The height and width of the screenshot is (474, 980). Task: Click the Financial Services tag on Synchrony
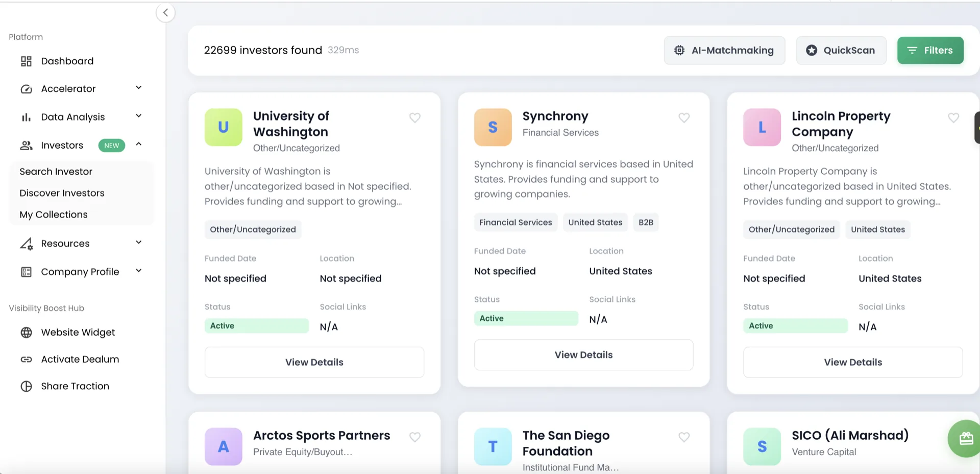(516, 222)
